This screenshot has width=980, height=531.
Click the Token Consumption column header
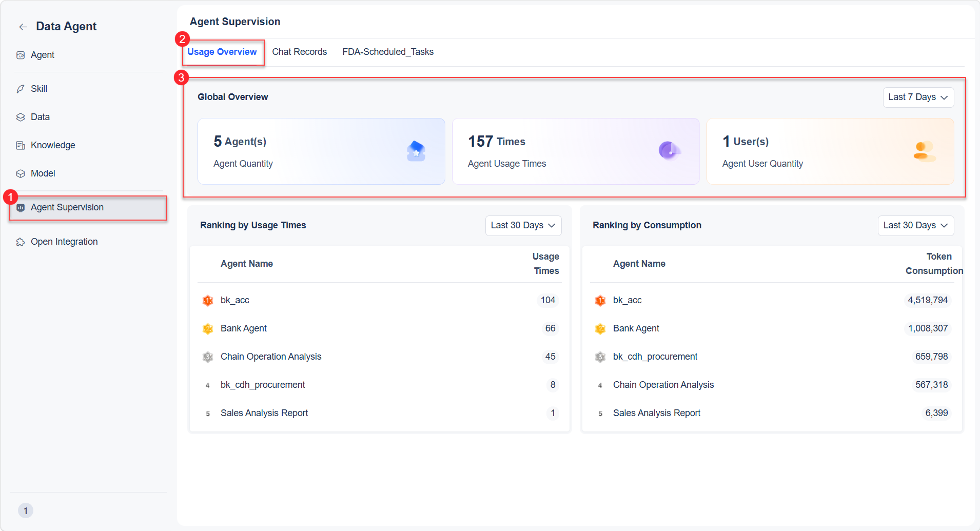[934, 264]
